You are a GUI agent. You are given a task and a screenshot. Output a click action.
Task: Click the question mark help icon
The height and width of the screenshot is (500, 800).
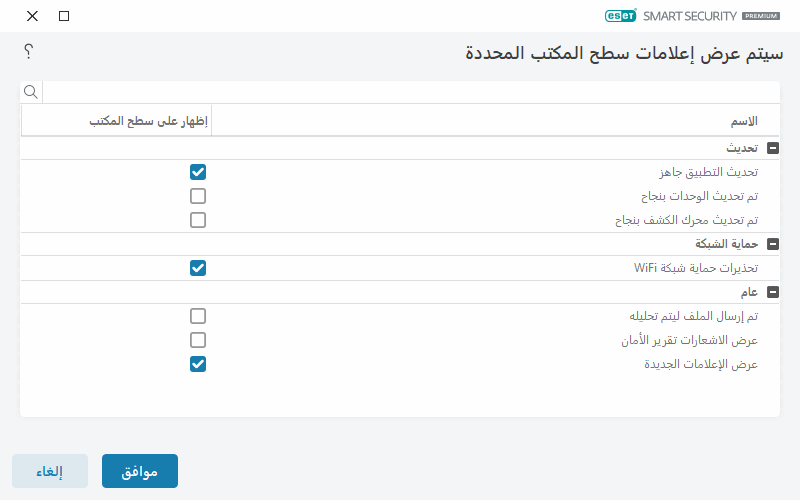coord(29,51)
